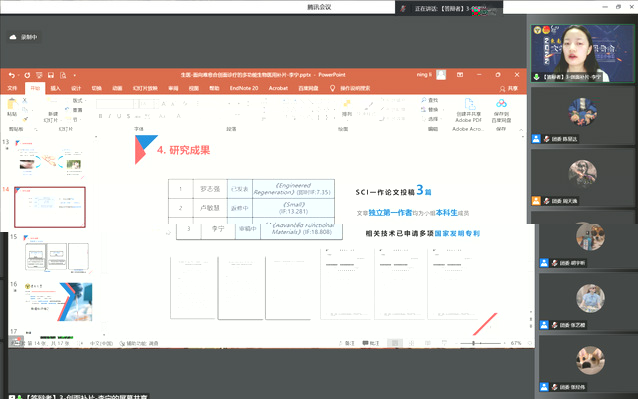Switch to the 插入 (Insert) ribbon tab
The image size is (638, 399).
coord(55,88)
